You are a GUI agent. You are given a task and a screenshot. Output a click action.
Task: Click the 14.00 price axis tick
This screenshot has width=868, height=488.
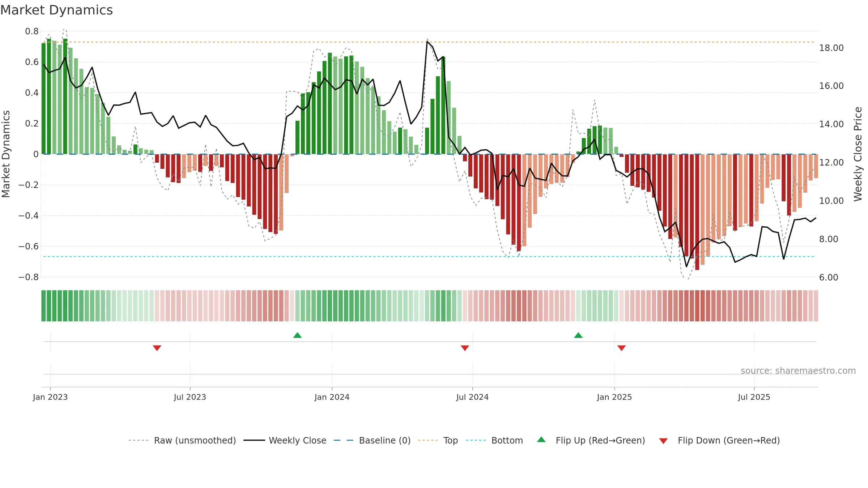point(831,124)
